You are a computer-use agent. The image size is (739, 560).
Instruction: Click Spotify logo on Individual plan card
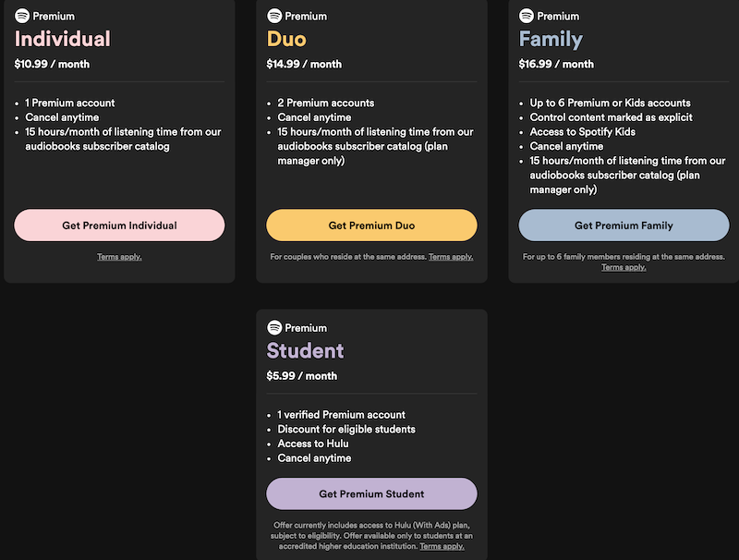click(x=22, y=16)
